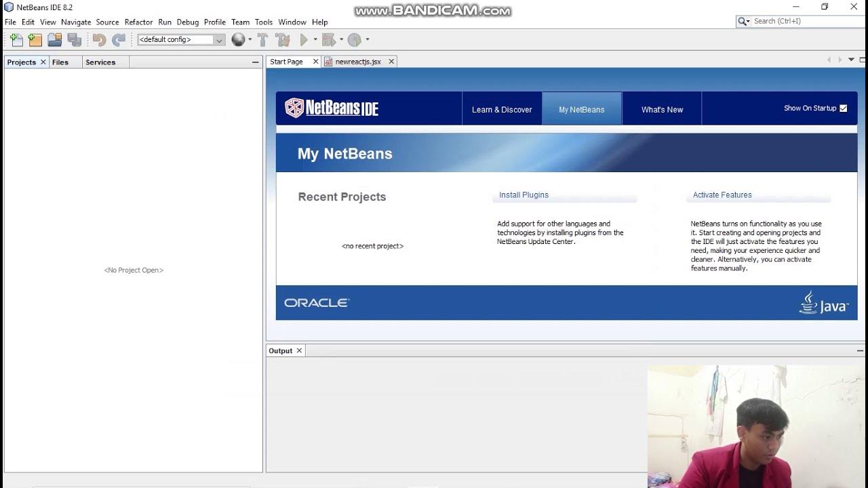Open the Run menu
The image size is (868, 488).
tap(165, 22)
